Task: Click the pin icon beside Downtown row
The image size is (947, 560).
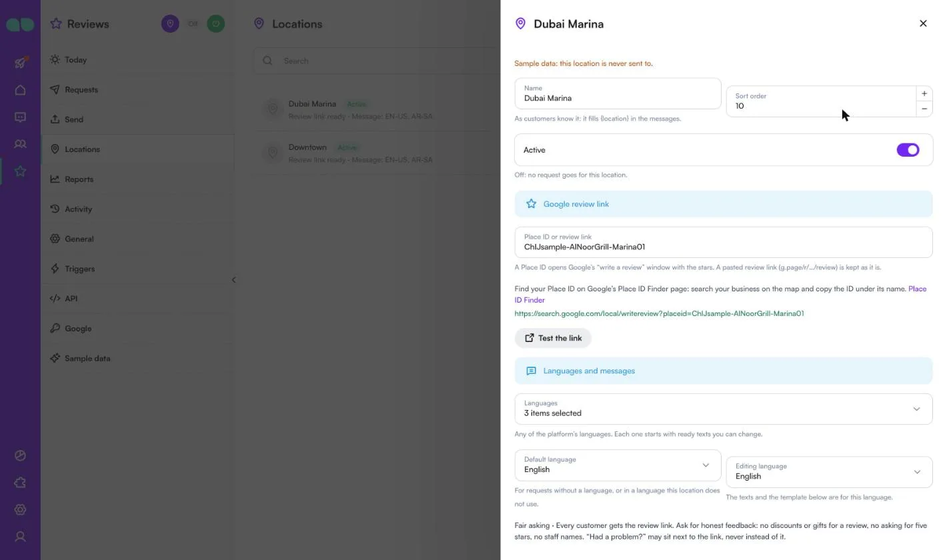Action: [x=272, y=153]
